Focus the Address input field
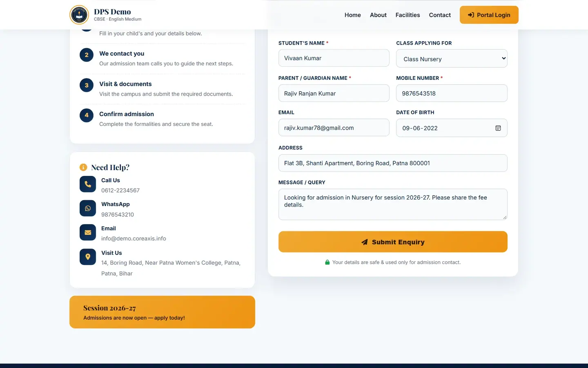The image size is (588, 368). (x=393, y=163)
